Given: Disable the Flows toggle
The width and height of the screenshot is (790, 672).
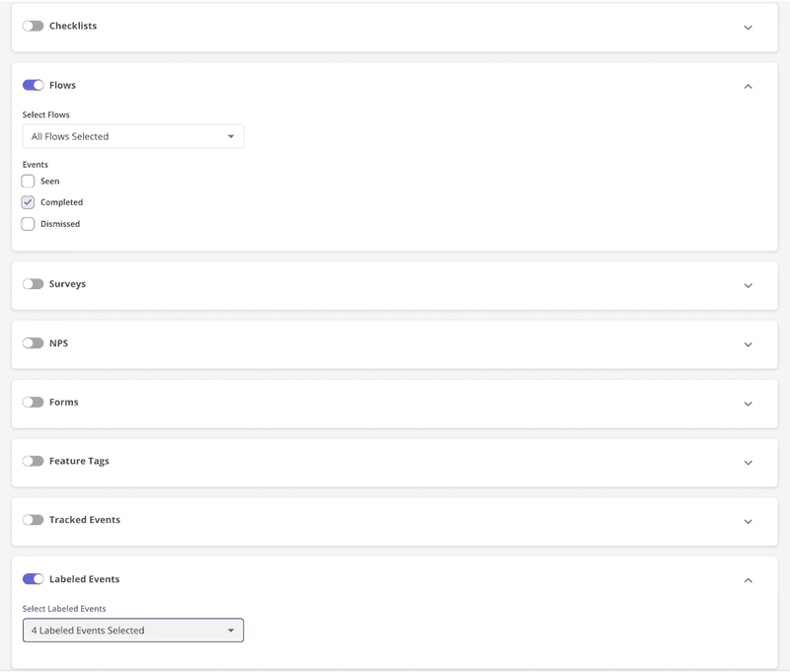Looking at the screenshot, I should 31,85.
